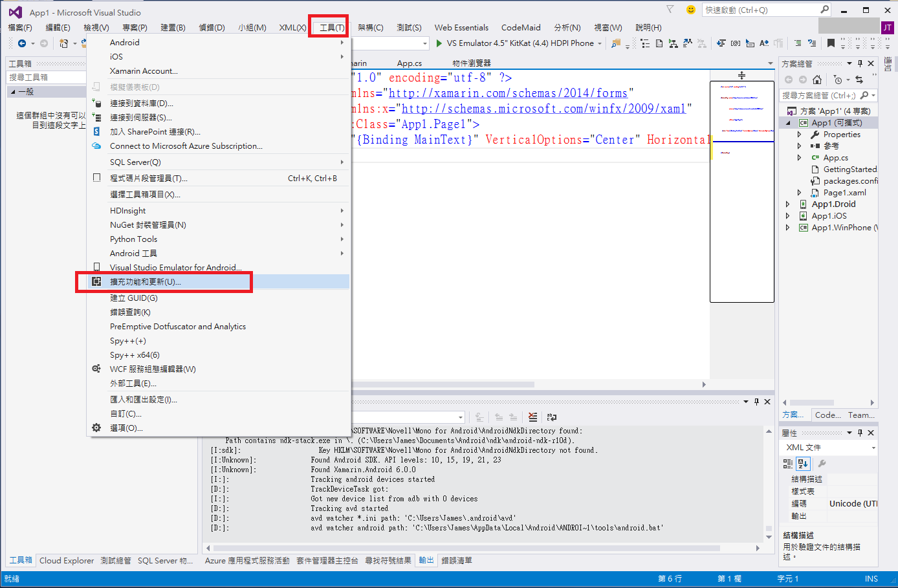Follow the schemas.microsoft.com winfx link

coord(543,109)
